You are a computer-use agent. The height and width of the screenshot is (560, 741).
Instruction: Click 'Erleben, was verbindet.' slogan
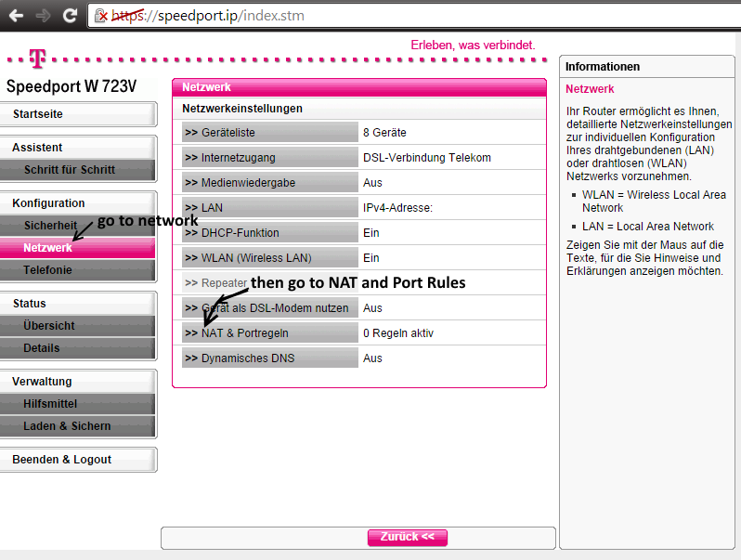pos(473,45)
